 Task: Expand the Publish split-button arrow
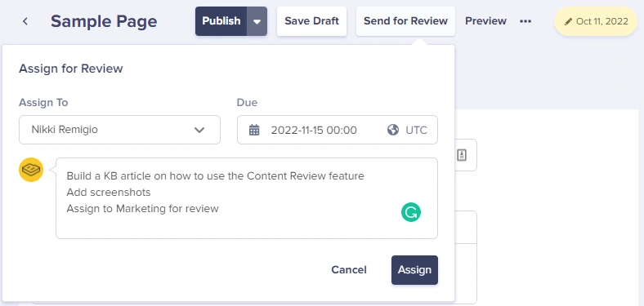coord(257,21)
